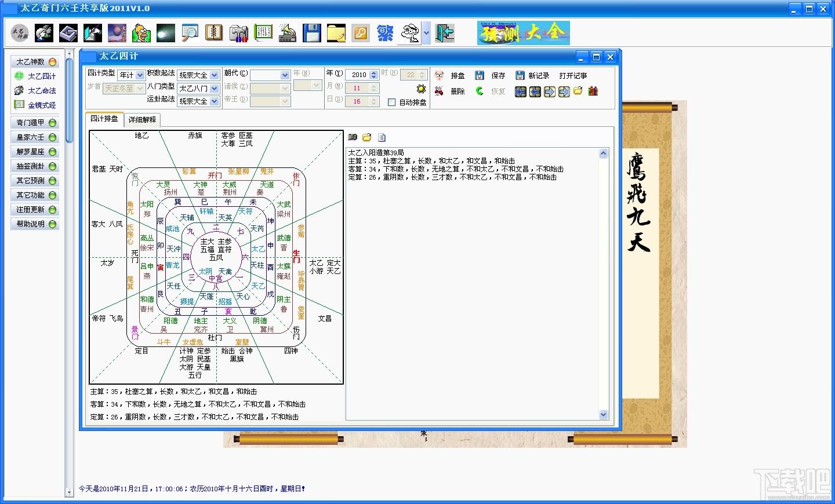
Task: Click the 新记录 new record button
Action: [532, 76]
